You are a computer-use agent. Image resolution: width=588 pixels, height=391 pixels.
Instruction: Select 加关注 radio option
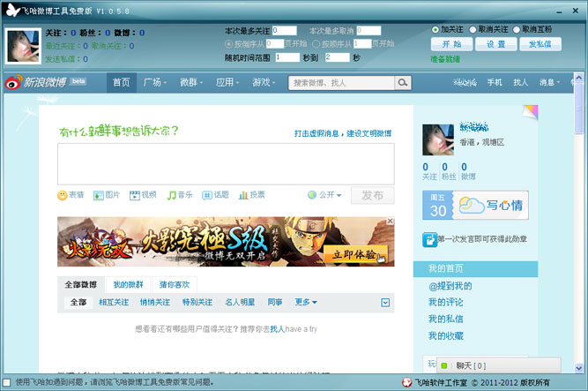point(435,30)
